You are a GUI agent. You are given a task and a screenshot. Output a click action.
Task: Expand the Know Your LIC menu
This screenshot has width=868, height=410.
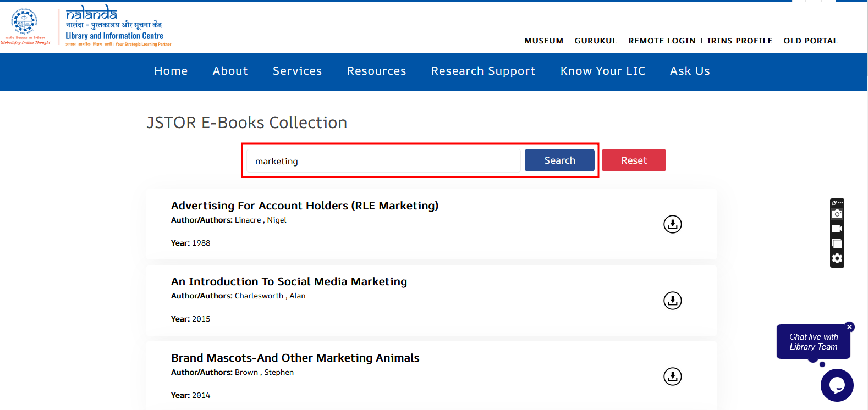(x=602, y=71)
